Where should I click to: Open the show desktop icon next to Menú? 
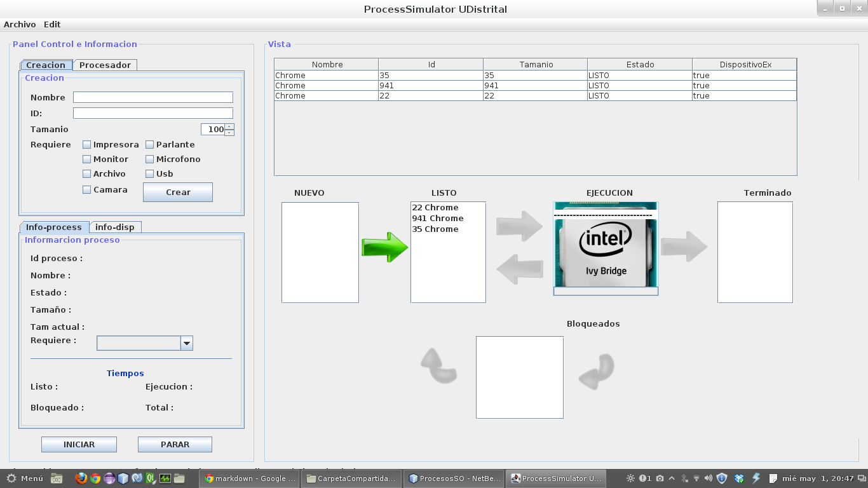point(57,478)
